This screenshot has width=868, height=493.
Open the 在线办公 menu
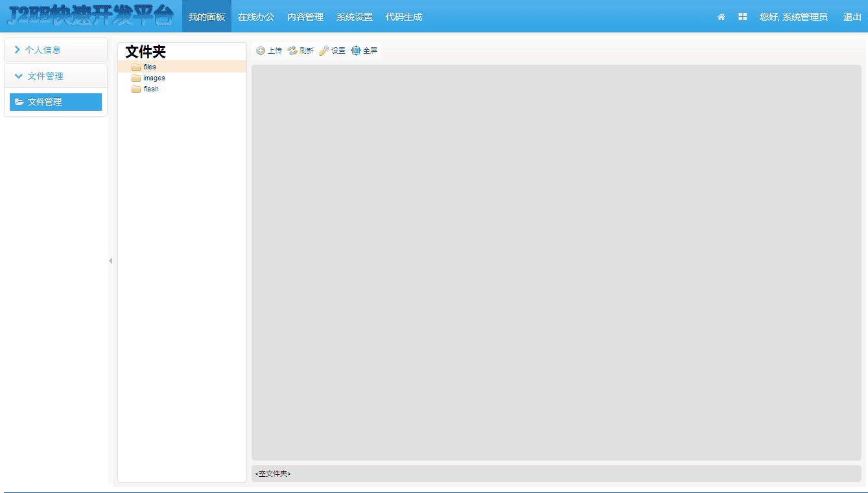(x=256, y=17)
